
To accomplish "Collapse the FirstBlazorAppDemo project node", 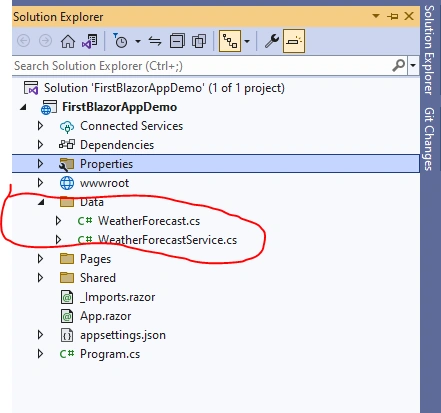I will coord(23,107).
